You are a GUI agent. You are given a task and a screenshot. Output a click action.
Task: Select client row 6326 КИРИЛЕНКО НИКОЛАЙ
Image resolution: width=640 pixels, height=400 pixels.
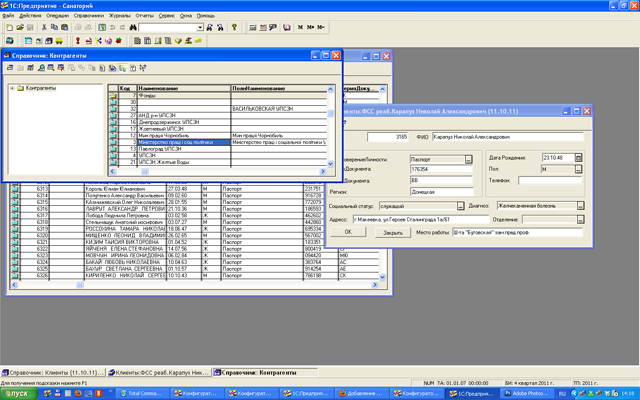tap(195, 276)
